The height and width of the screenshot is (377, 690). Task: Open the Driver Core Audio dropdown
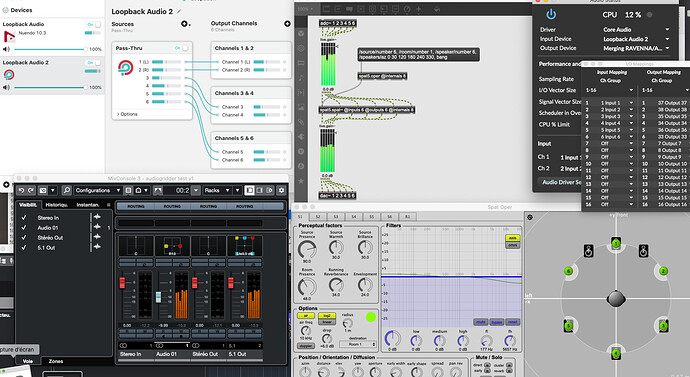(x=635, y=29)
